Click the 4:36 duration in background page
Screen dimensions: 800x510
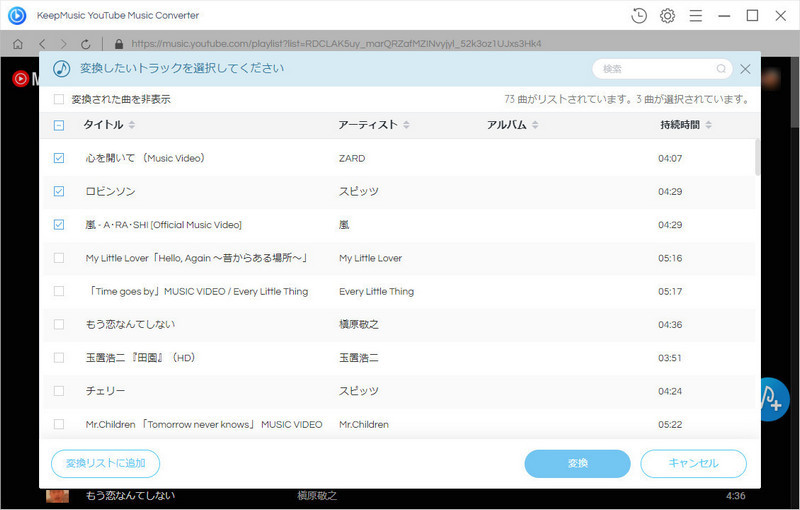click(735, 496)
